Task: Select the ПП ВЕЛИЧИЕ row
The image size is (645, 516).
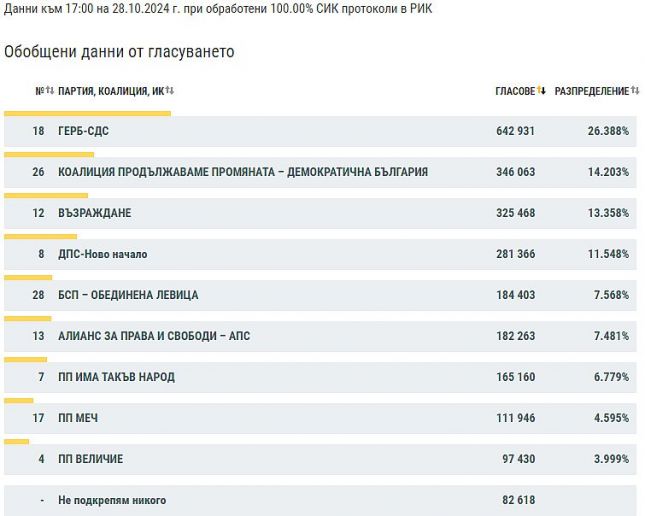Action: click(320, 459)
